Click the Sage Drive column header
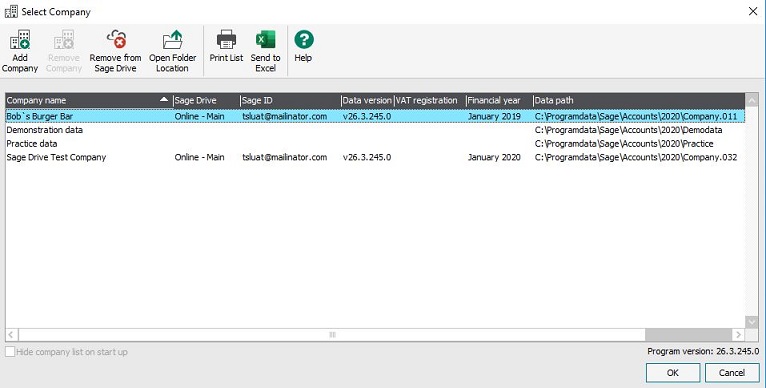Screen dimensions: 766x388 207,100
